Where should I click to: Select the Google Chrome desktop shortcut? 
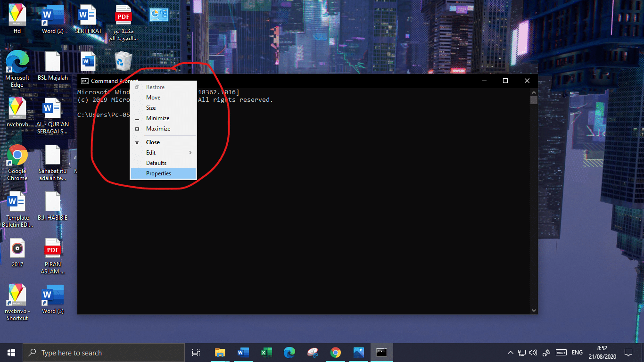click(x=17, y=163)
